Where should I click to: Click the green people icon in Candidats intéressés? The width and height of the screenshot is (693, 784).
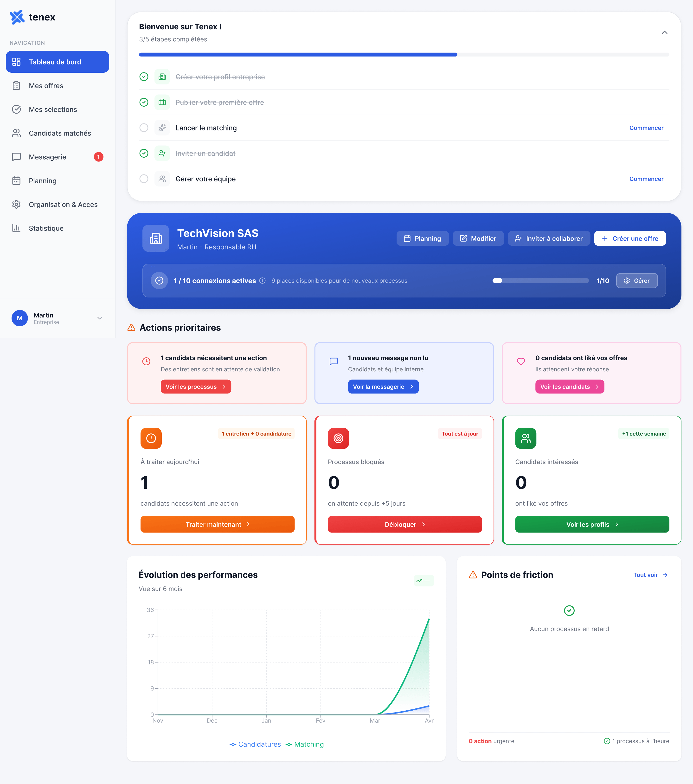[526, 438]
